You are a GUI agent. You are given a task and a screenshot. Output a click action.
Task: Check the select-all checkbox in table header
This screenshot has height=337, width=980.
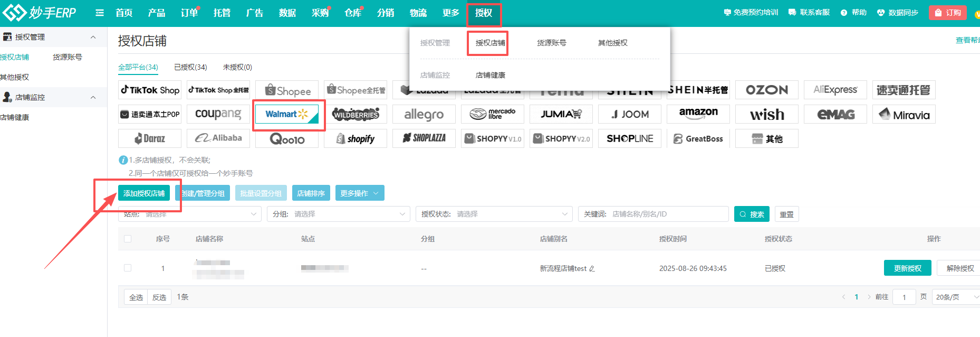pyautogui.click(x=128, y=239)
